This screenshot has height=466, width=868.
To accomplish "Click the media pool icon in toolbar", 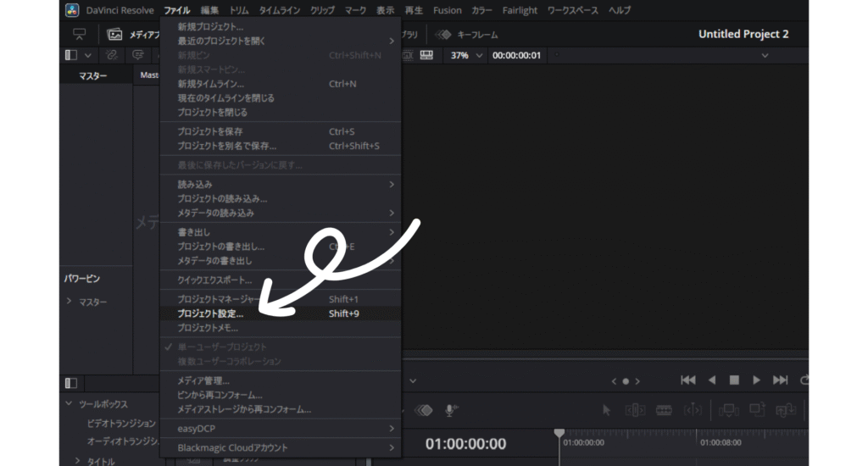I will click(114, 35).
